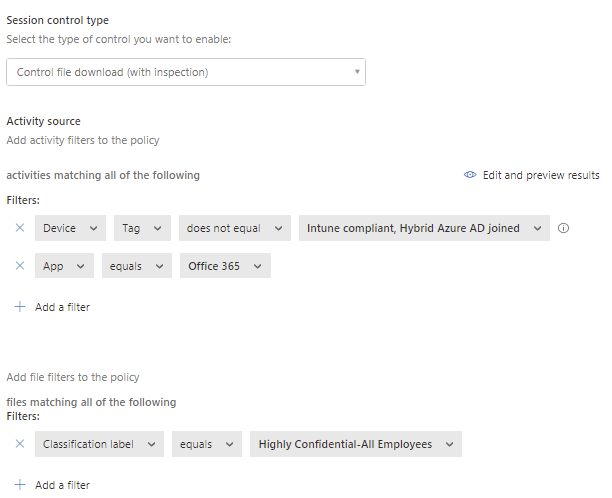Viewport: 612px width, 498px height.
Task: Open Highly Confidential-All Employees dropdown
Action: click(356, 444)
